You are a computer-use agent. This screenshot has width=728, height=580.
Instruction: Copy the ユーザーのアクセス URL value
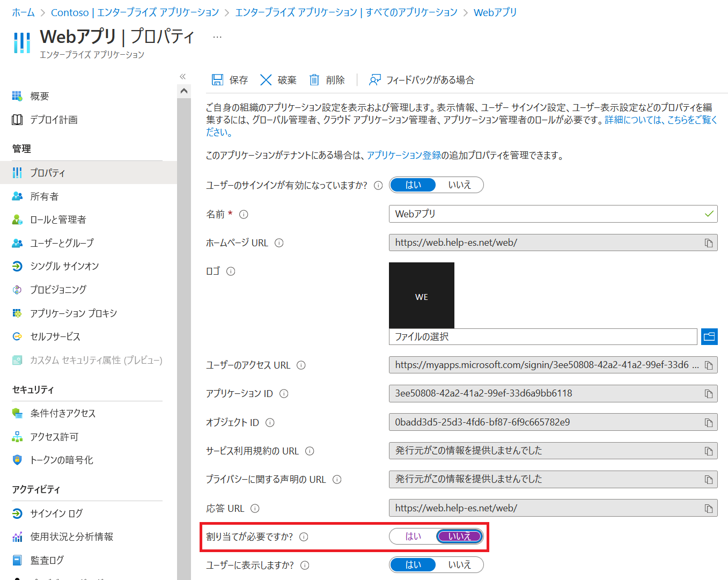coord(709,365)
